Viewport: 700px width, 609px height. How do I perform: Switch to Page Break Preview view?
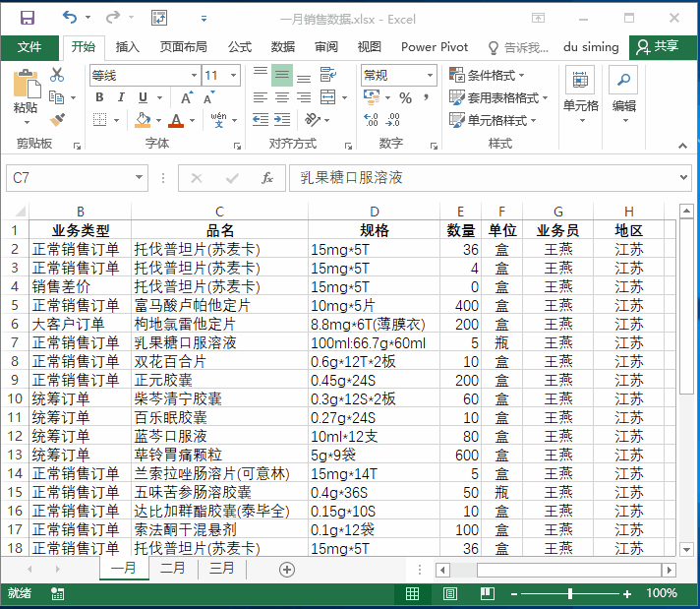[488, 594]
